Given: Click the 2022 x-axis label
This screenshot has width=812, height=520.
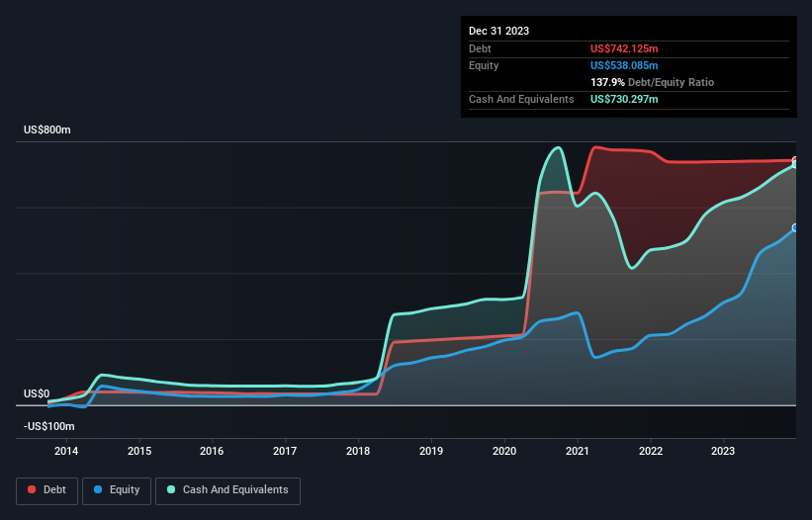Looking at the screenshot, I should [651, 451].
